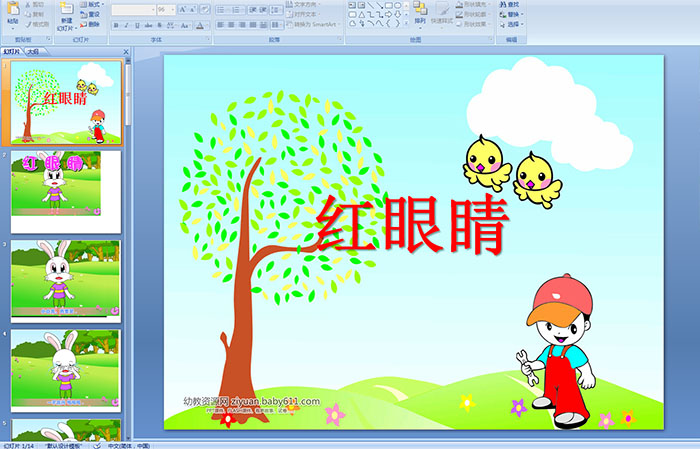Open the Arrange (排列) menu
The height and width of the screenshot is (449, 700).
point(420,14)
